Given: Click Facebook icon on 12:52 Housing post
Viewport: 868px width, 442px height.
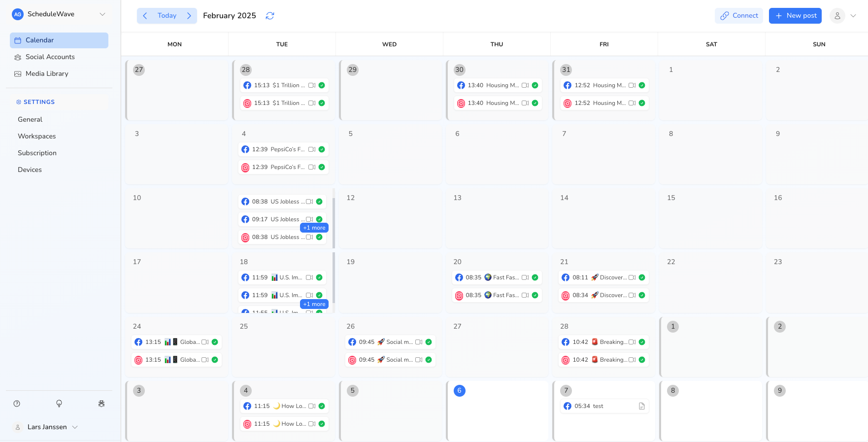Looking at the screenshot, I should coord(568,86).
